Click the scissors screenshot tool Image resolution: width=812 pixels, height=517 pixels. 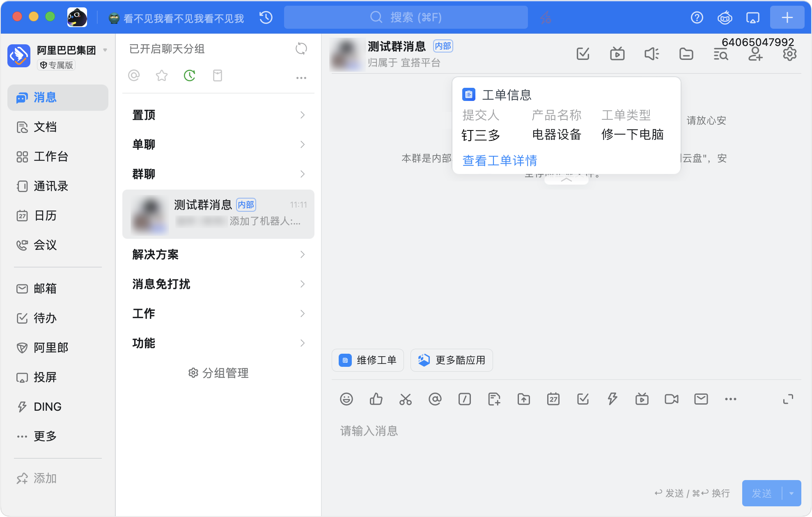406,399
